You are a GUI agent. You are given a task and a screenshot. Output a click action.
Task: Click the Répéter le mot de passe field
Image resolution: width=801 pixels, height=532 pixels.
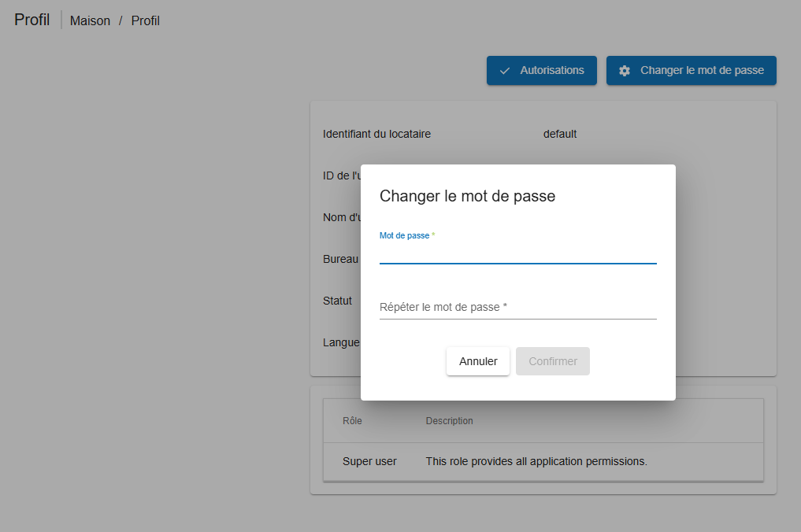[517, 307]
